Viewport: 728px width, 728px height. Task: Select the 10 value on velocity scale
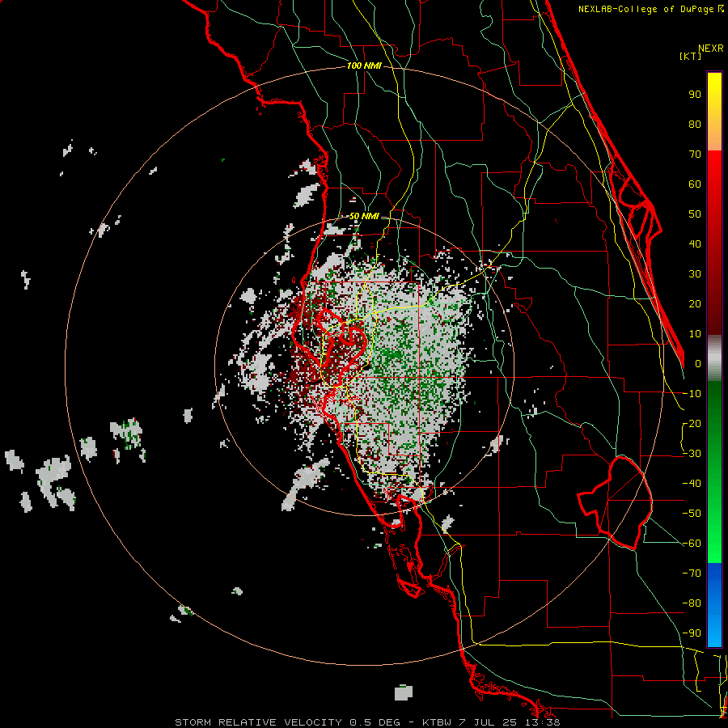695,334
